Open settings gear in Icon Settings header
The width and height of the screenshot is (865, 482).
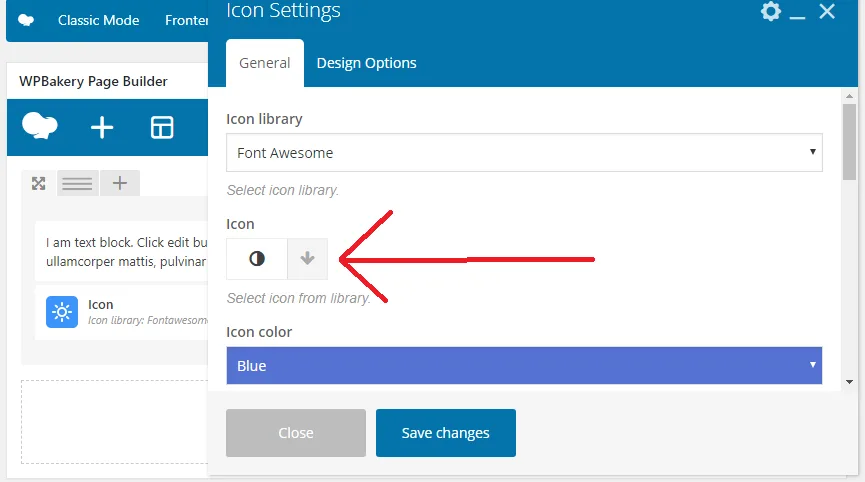(x=771, y=11)
